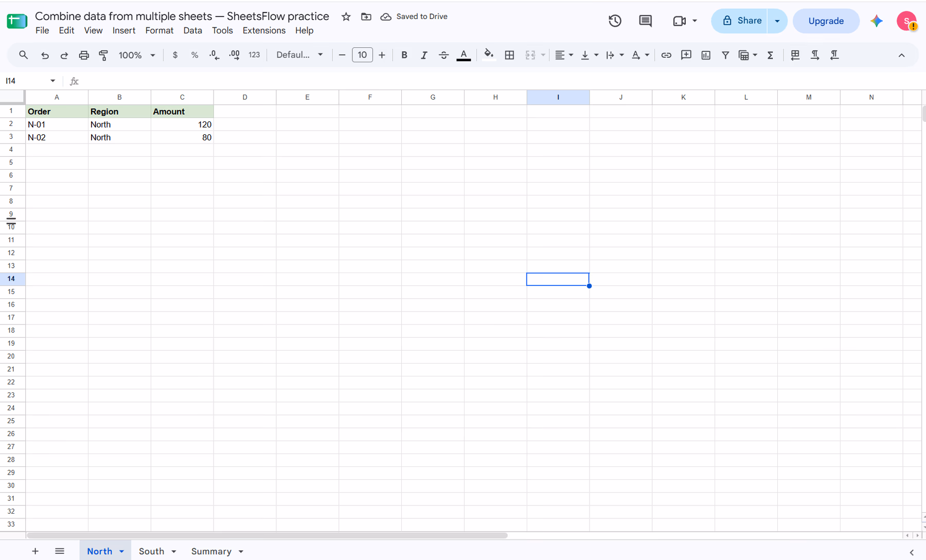The height and width of the screenshot is (560, 926).
Task: Add a new sheet plus button
Action: click(35, 551)
